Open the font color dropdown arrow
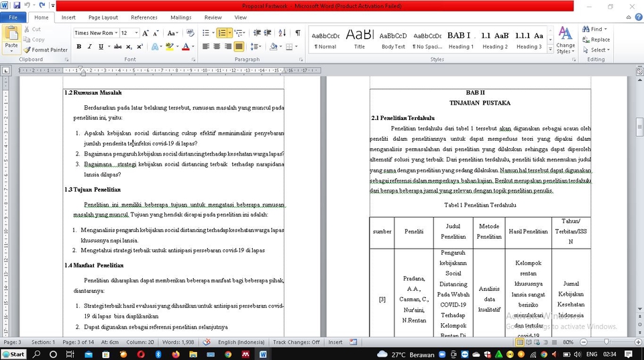 (x=193, y=47)
